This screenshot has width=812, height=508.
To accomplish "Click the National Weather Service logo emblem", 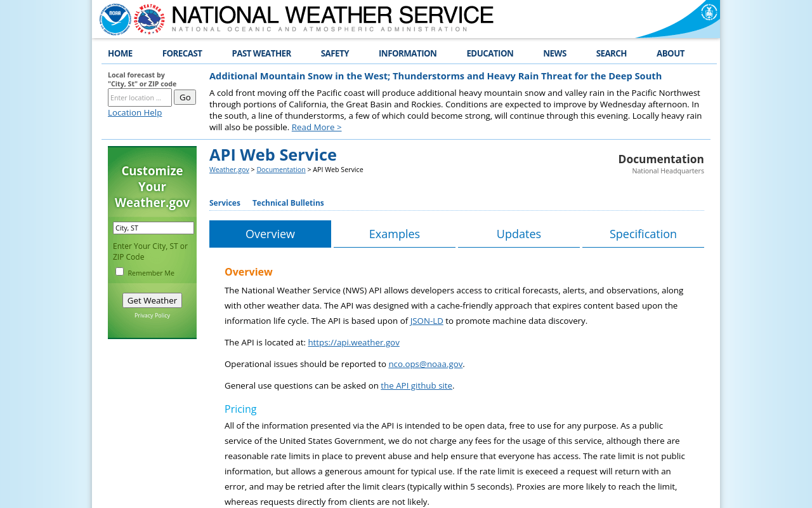I will click(x=149, y=19).
